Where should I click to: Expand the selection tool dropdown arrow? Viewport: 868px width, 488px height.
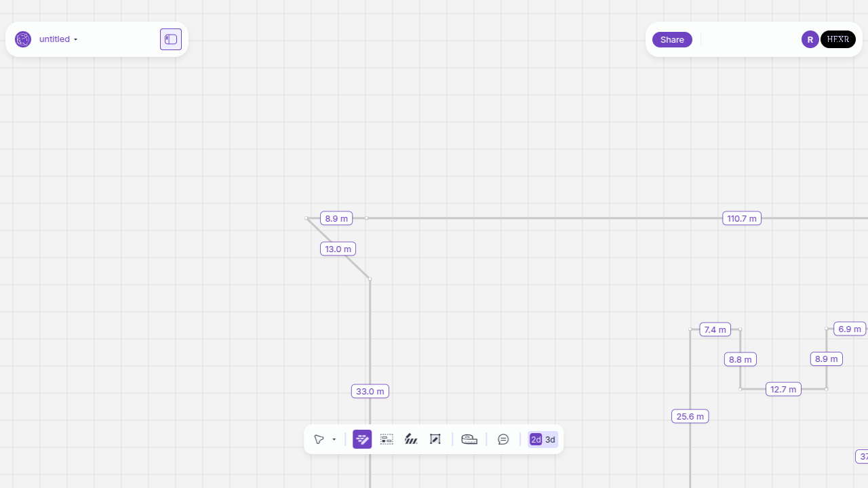334,440
